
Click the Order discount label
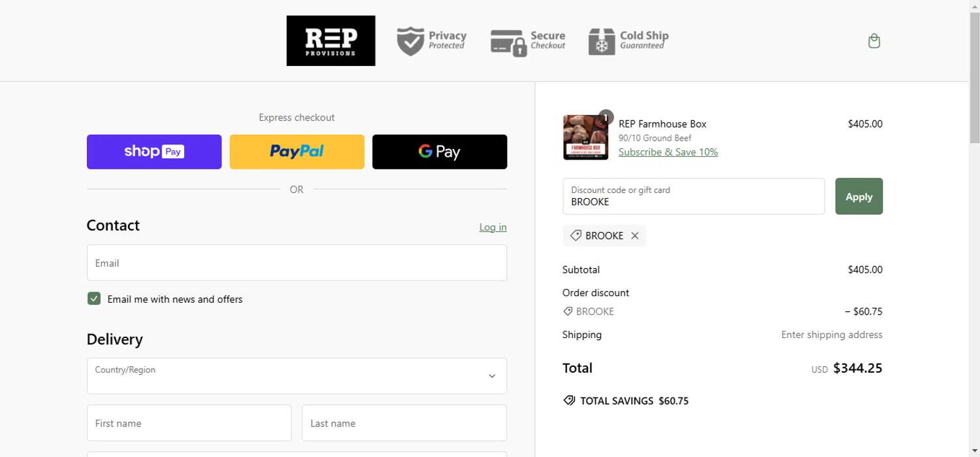click(596, 293)
